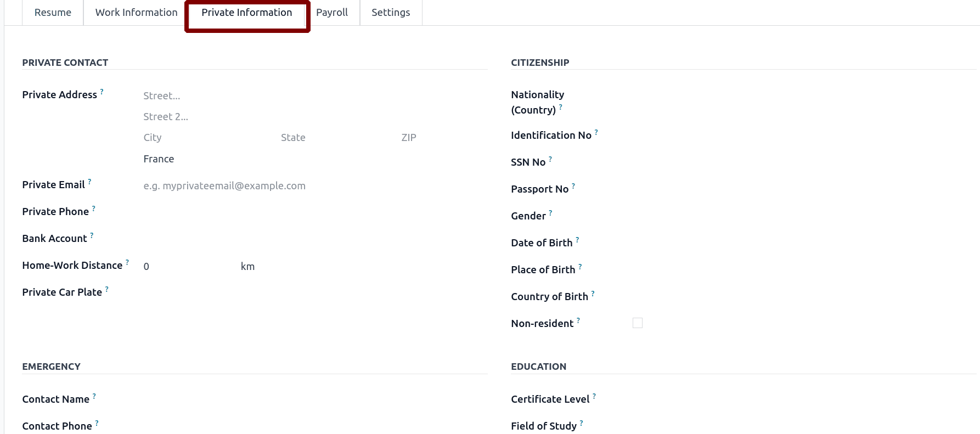Show help tooltip for Private Address
This screenshot has width=980, height=434.
[102, 92]
